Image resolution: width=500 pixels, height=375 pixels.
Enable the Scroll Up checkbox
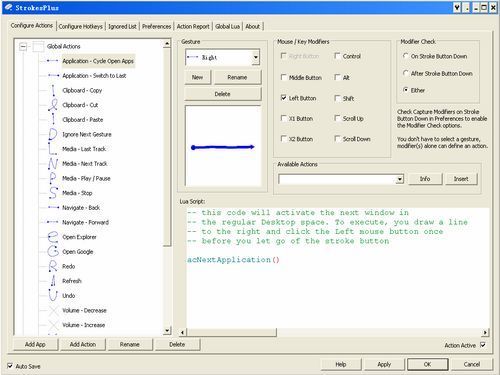click(x=337, y=118)
